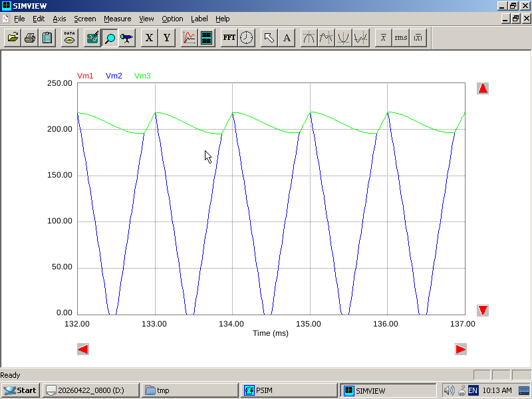Open Y axis settings button
Image resolution: width=532 pixels, height=399 pixels.
coord(167,37)
